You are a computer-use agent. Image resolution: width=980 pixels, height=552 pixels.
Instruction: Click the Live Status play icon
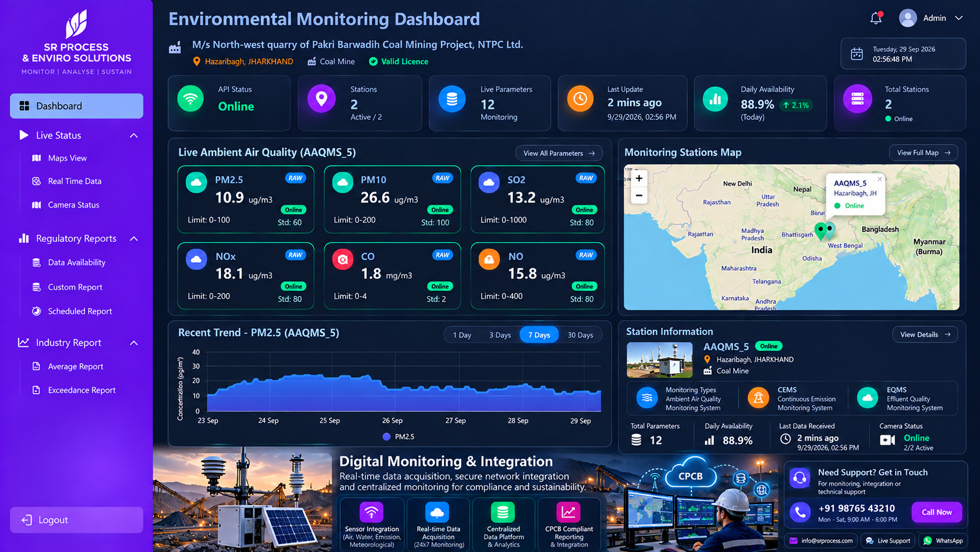click(23, 135)
